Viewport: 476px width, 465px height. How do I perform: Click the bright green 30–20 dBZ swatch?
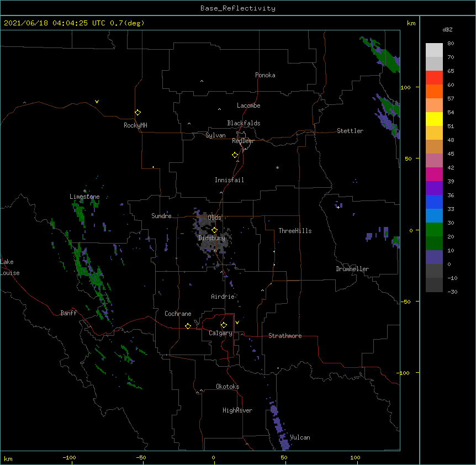coord(434,230)
